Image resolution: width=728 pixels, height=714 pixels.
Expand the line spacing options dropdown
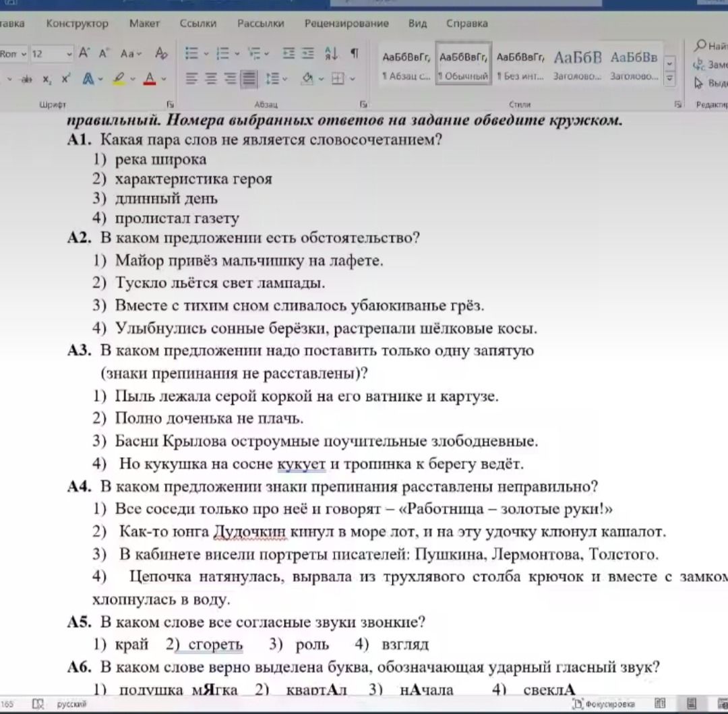tap(284, 79)
